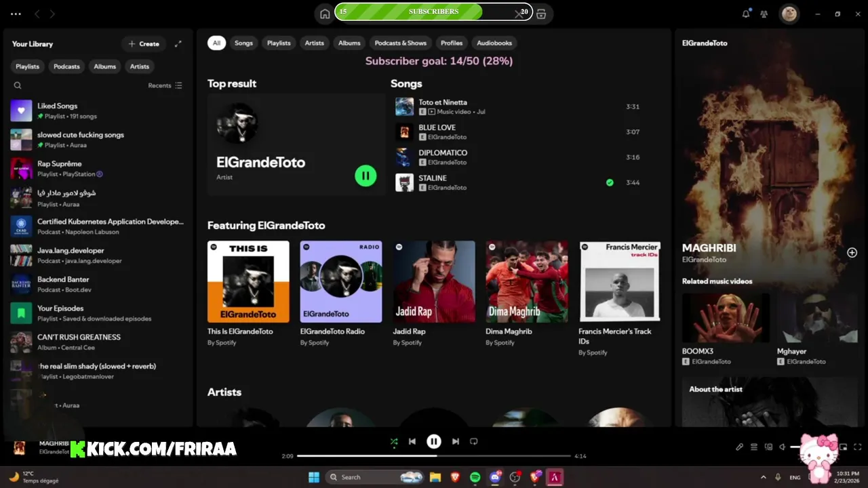Open Brave browser from the taskbar
This screenshot has height=488, width=868.
pos(455,477)
